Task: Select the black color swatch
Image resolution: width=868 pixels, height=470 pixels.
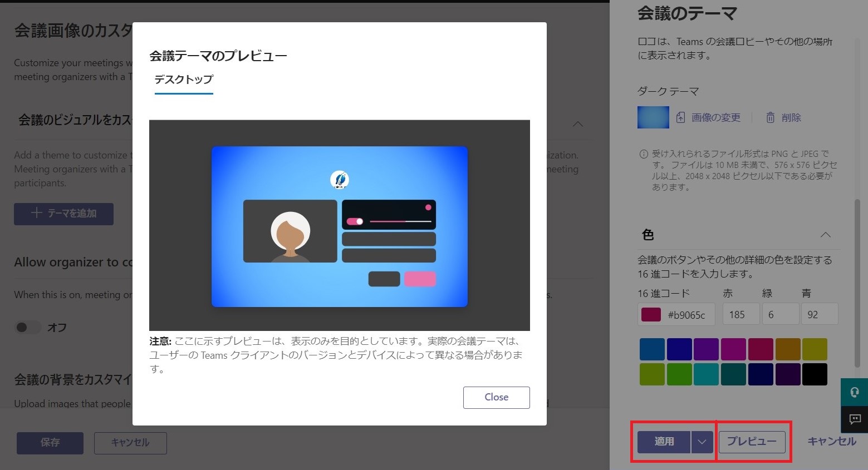Action: (x=815, y=374)
